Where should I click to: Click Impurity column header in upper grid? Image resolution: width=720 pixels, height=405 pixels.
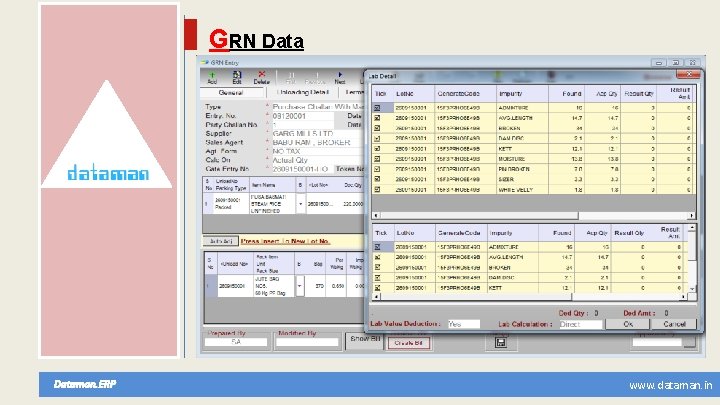click(522, 93)
